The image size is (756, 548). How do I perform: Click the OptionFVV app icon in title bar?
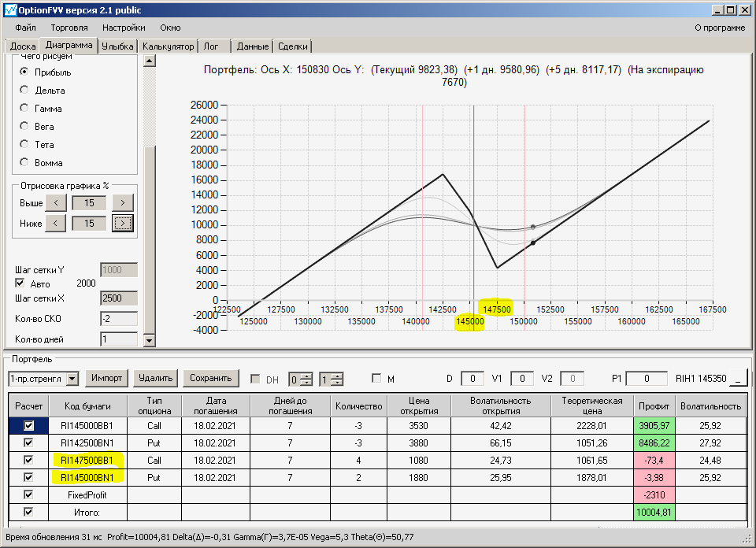click(x=10, y=9)
